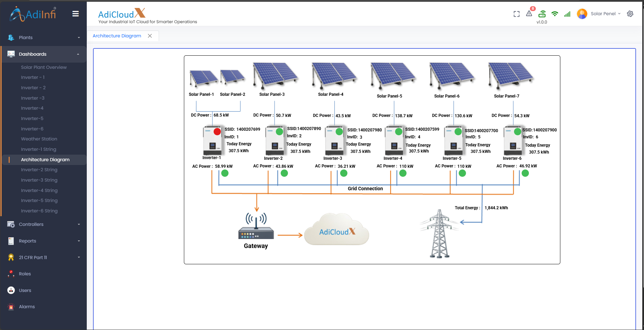This screenshot has width=644, height=330.
Task: Select Weather Station from the sidebar
Action: [x=39, y=139]
